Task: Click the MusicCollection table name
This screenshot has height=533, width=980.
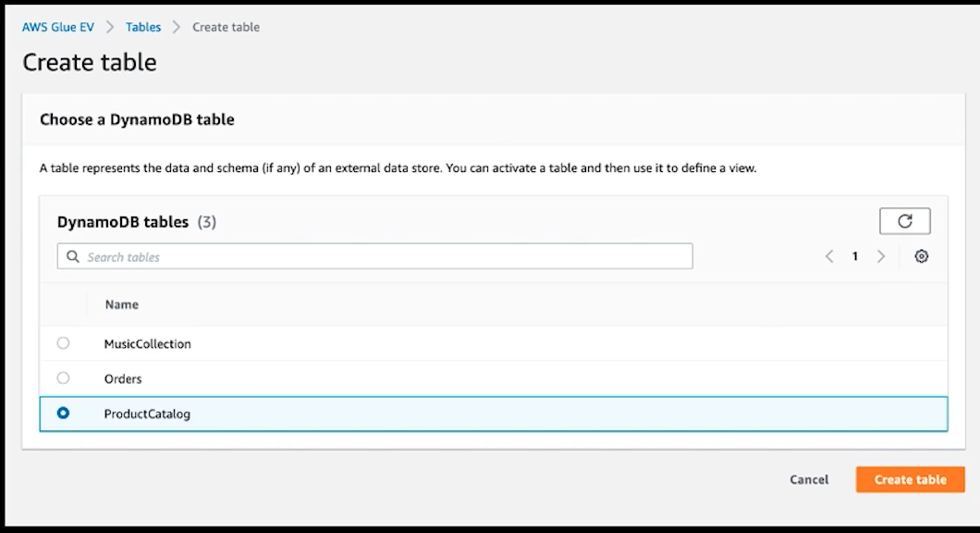Action: [x=148, y=343]
